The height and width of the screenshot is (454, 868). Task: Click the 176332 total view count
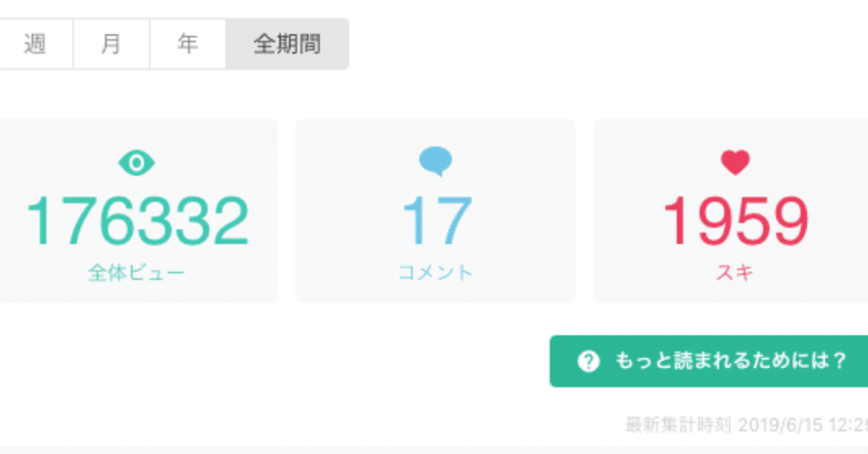[x=137, y=222]
